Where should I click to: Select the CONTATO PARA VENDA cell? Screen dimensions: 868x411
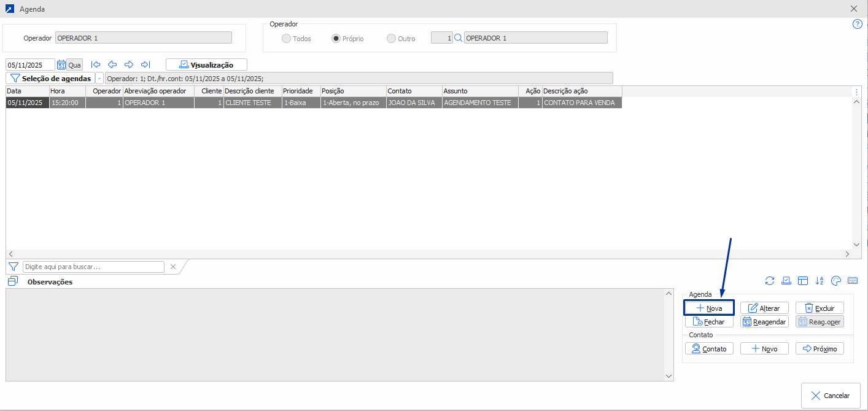click(x=582, y=103)
